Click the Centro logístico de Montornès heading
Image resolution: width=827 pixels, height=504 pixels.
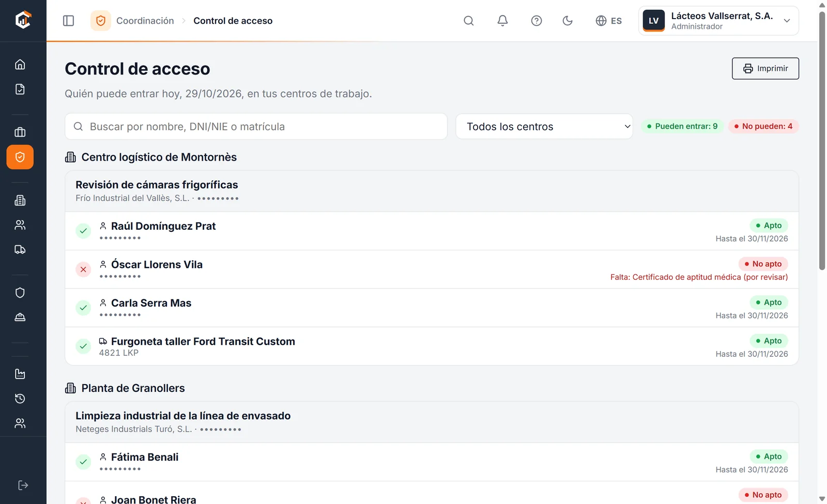(159, 157)
